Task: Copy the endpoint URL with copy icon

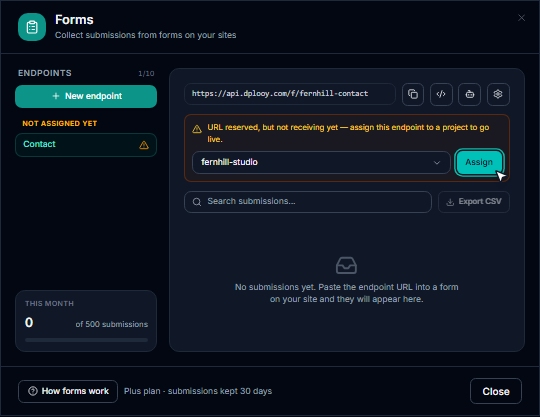Action: pyautogui.click(x=413, y=94)
